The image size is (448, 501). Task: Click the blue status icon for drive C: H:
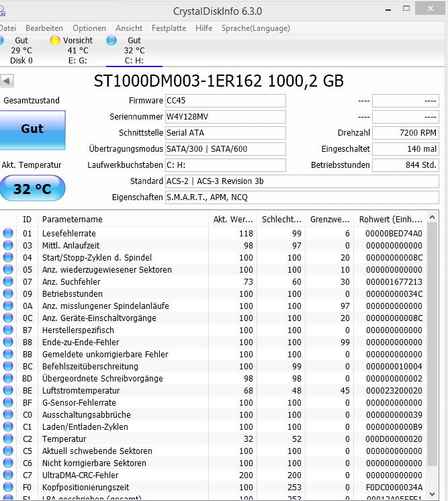tap(111, 40)
